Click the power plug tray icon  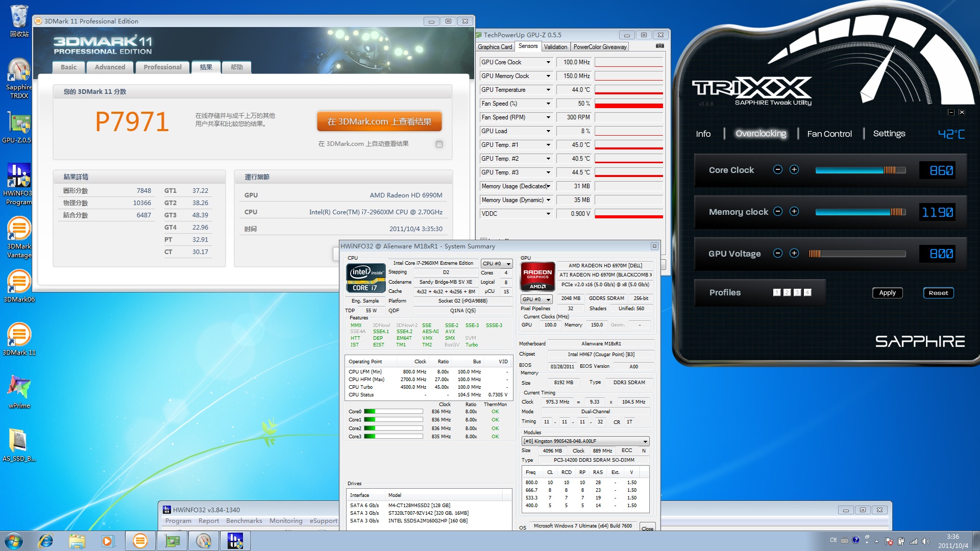coord(901,541)
